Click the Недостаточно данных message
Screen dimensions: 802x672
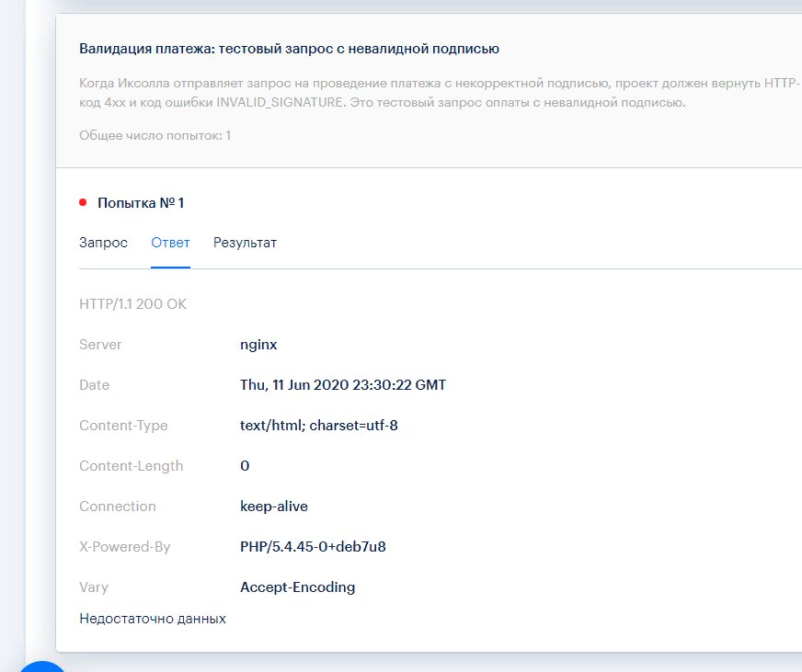coord(153,619)
